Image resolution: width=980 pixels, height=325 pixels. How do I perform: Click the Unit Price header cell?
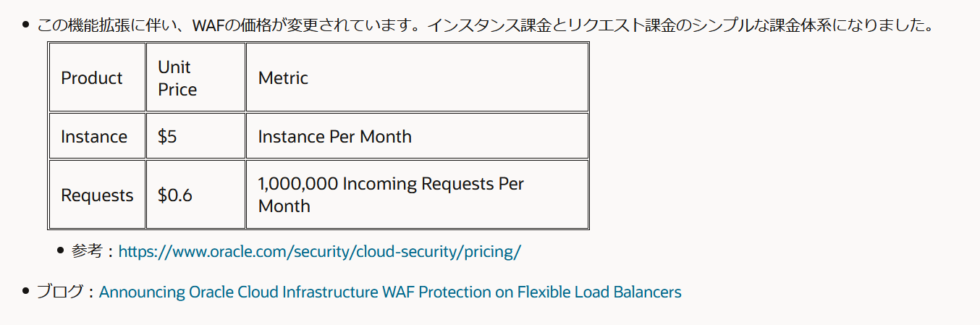coord(195,77)
